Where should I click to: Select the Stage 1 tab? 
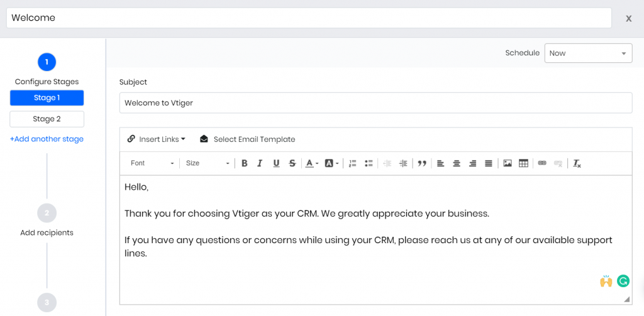pos(47,98)
